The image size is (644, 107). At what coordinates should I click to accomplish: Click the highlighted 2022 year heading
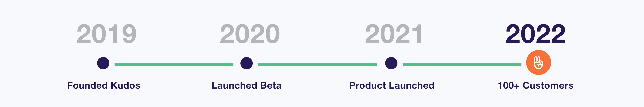[x=536, y=34]
